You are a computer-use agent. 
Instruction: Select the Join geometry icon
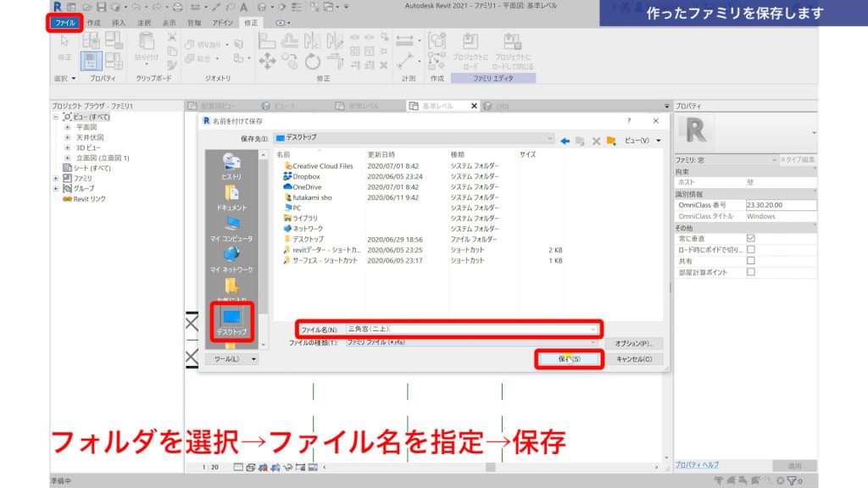[191, 58]
